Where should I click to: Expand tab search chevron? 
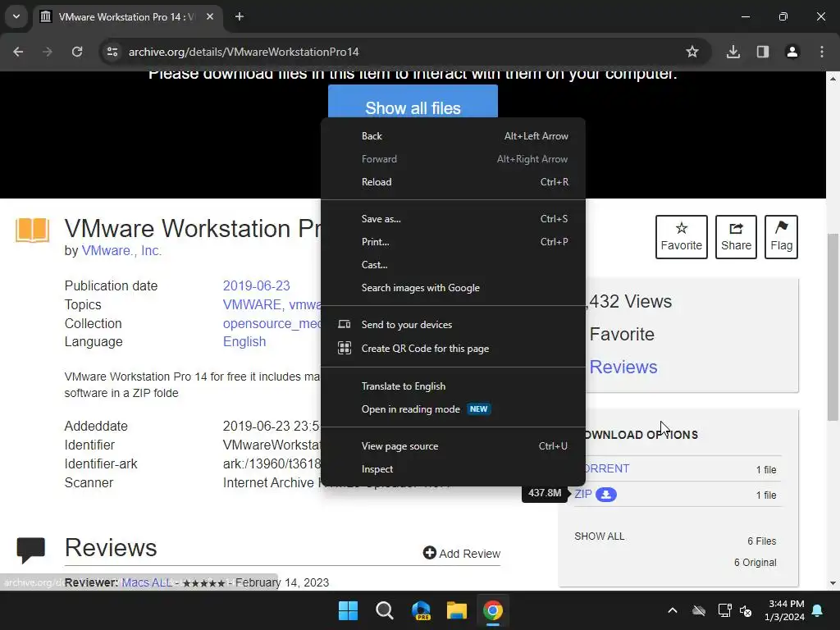(16, 16)
